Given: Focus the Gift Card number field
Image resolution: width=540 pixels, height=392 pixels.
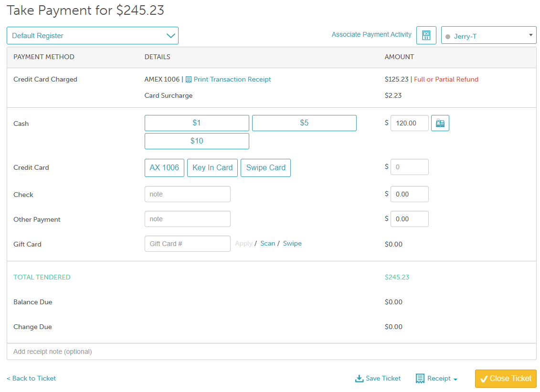Looking at the screenshot, I should [x=187, y=244].
